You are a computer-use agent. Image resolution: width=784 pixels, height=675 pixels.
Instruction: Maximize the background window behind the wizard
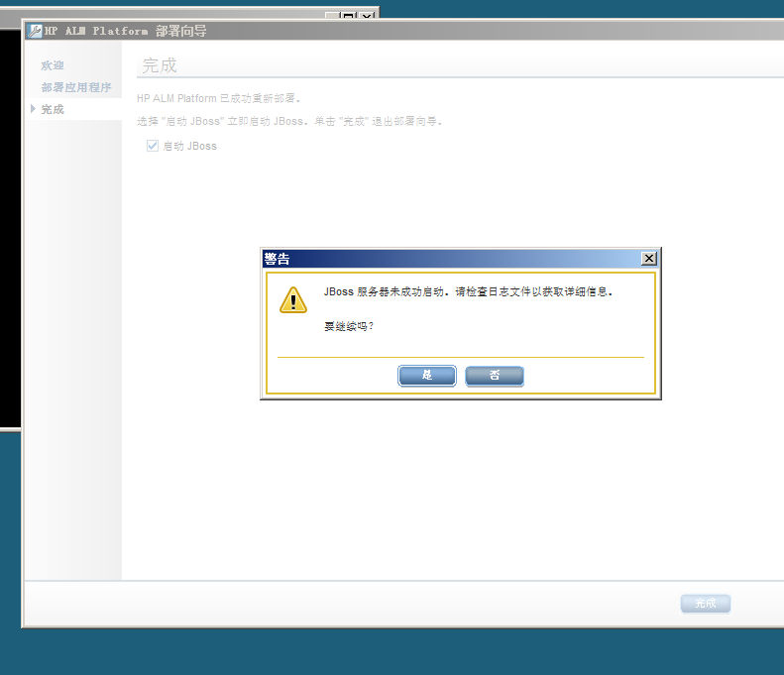(349, 15)
